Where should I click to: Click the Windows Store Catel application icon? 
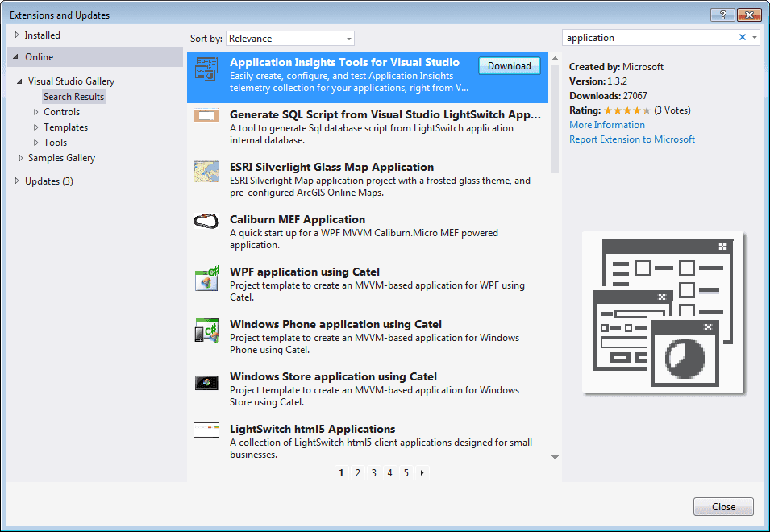click(x=206, y=382)
